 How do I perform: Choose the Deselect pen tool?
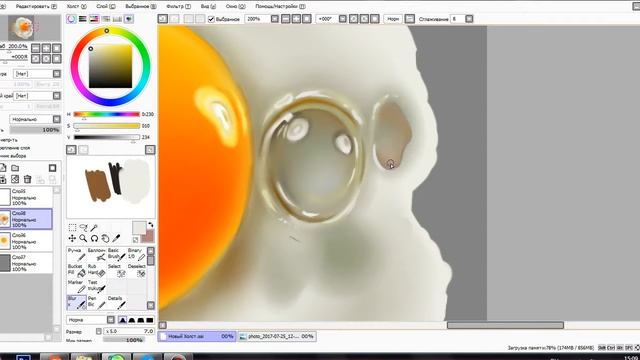136,270
